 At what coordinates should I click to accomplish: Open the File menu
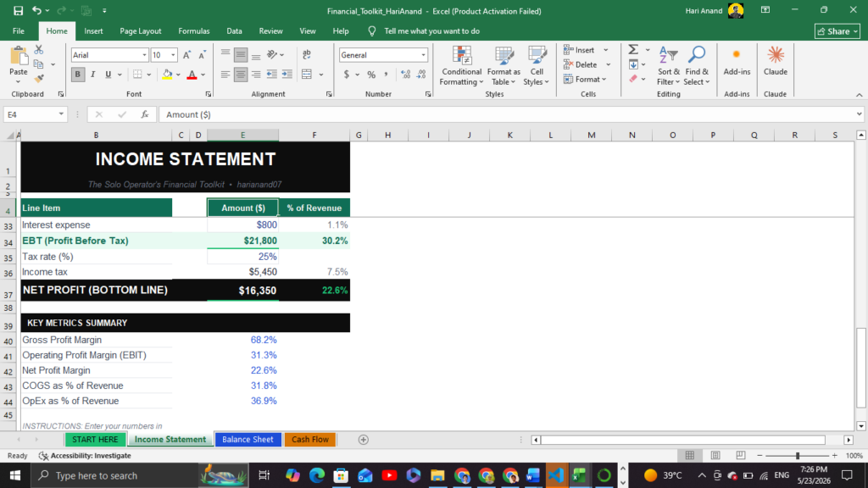click(x=19, y=31)
